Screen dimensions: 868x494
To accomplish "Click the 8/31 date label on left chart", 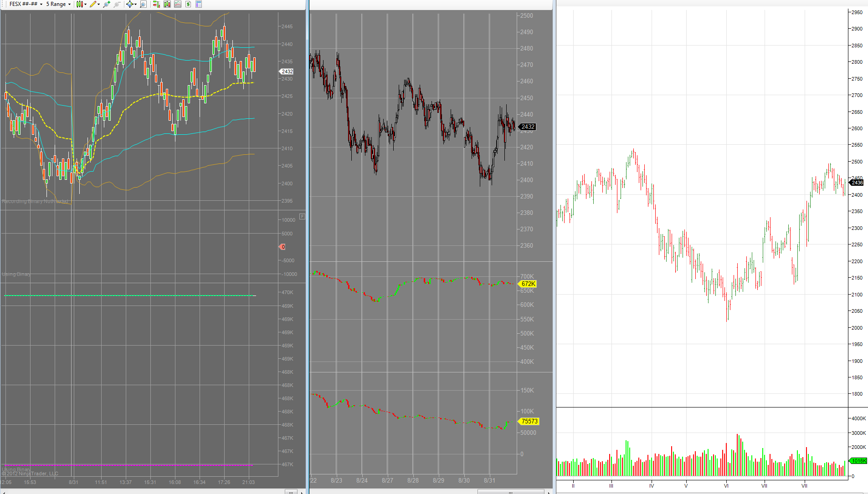I will point(73,482).
